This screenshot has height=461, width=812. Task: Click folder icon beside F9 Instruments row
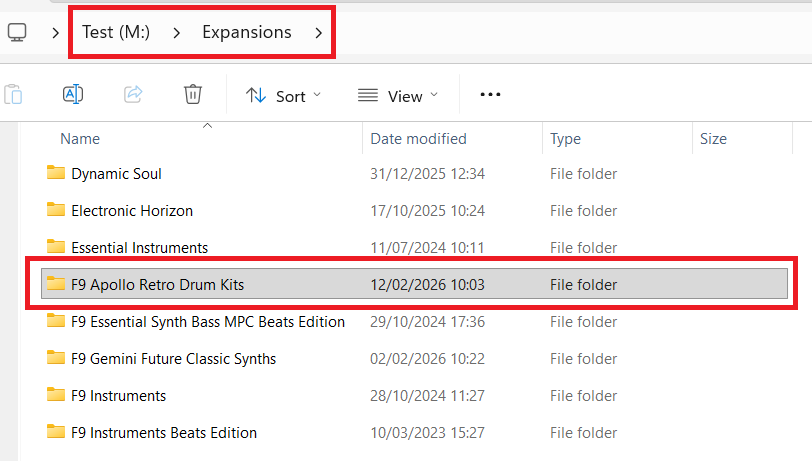(56, 395)
